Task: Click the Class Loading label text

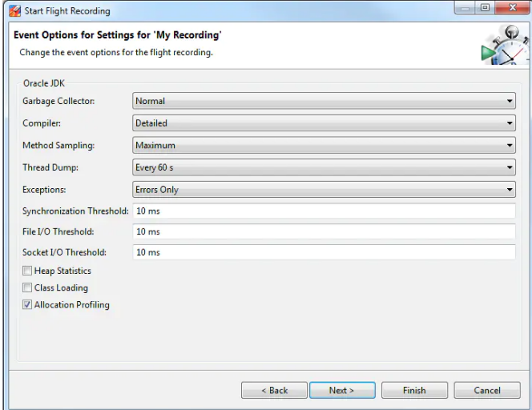Action: [61, 287]
